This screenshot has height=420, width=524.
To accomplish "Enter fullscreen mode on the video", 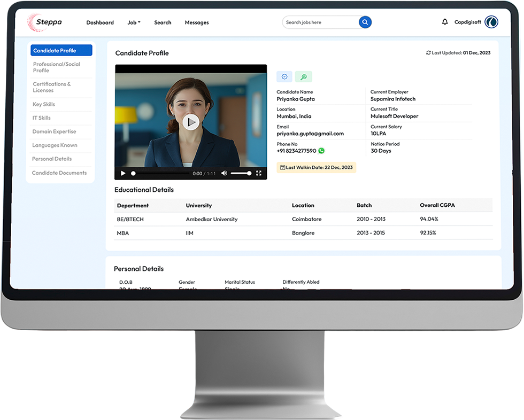I will coord(259,173).
